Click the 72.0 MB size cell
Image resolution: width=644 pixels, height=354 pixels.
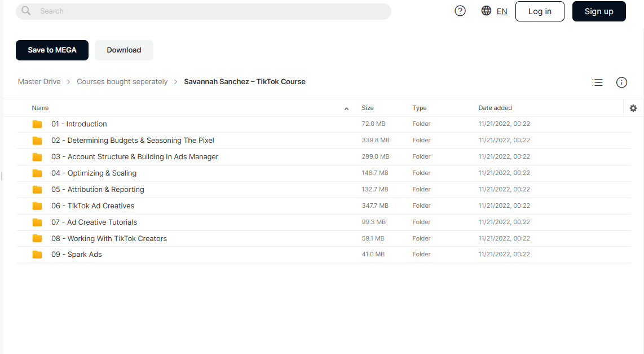tap(373, 124)
